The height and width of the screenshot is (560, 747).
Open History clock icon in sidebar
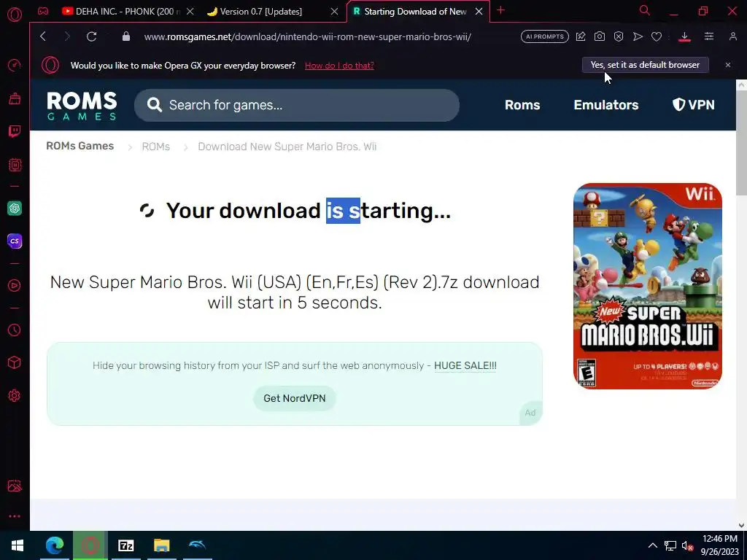pyautogui.click(x=15, y=330)
